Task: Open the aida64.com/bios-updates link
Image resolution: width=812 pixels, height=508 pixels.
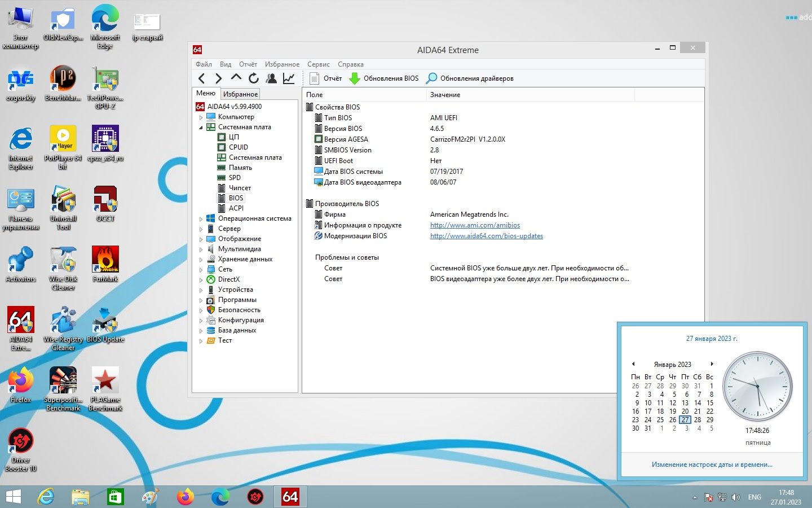Action: (x=487, y=236)
